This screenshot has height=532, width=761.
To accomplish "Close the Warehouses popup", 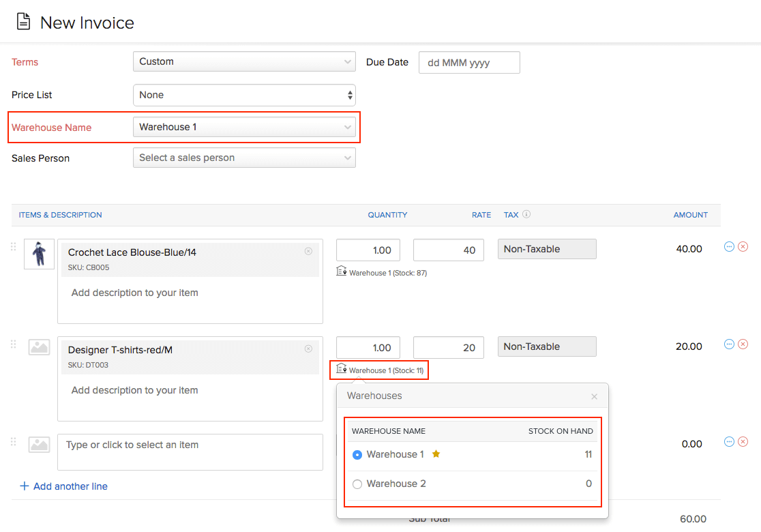I will [x=594, y=396].
